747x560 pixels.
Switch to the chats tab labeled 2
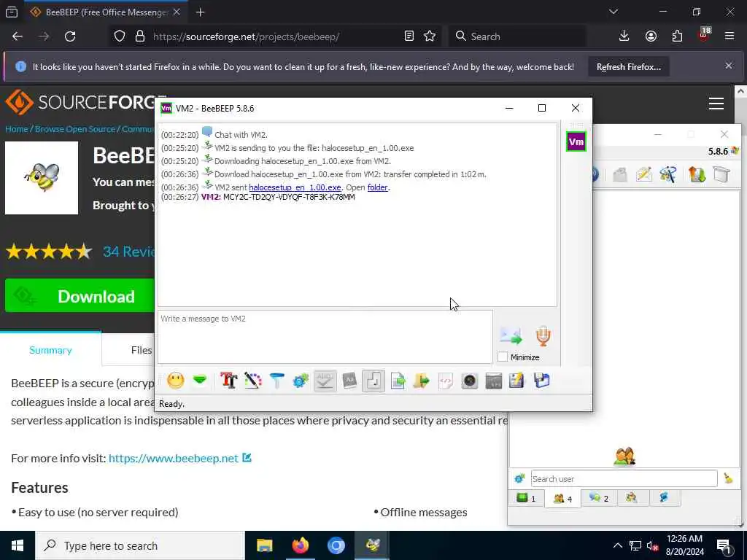[x=599, y=498]
